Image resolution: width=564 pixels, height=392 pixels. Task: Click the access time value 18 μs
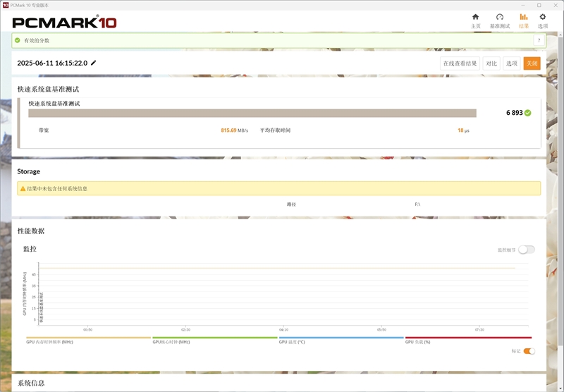pyautogui.click(x=463, y=130)
